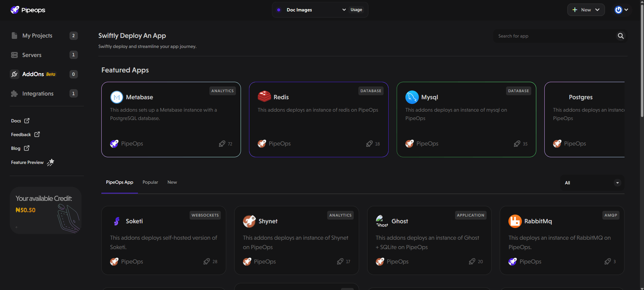Viewport: 644px width, 290px height.
Task: Click the DATABASE tag on Mysql
Action: coord(518,91)
